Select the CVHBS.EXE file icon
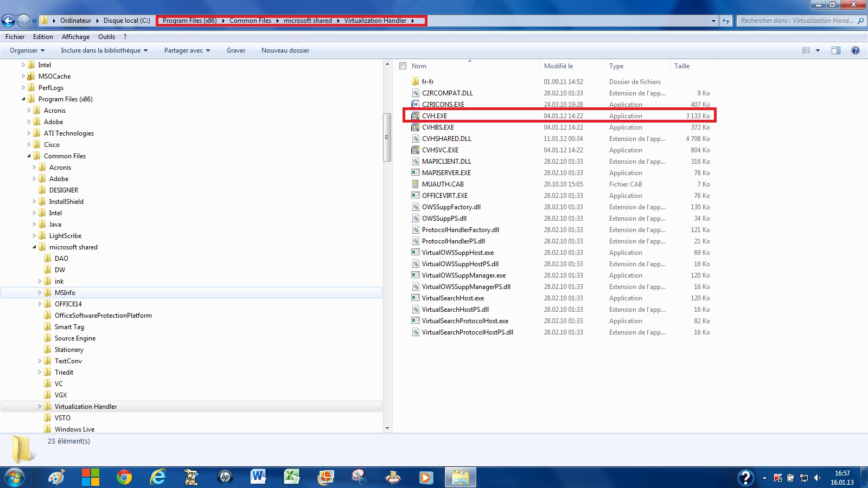 point(416,127)
